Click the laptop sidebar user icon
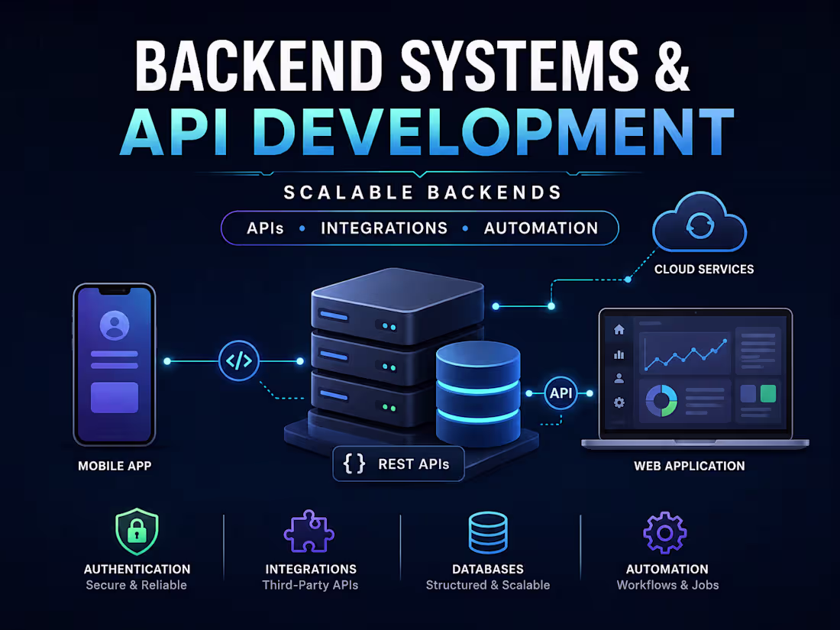The width and height of the screenshot is (840, 630). [619, 378]
